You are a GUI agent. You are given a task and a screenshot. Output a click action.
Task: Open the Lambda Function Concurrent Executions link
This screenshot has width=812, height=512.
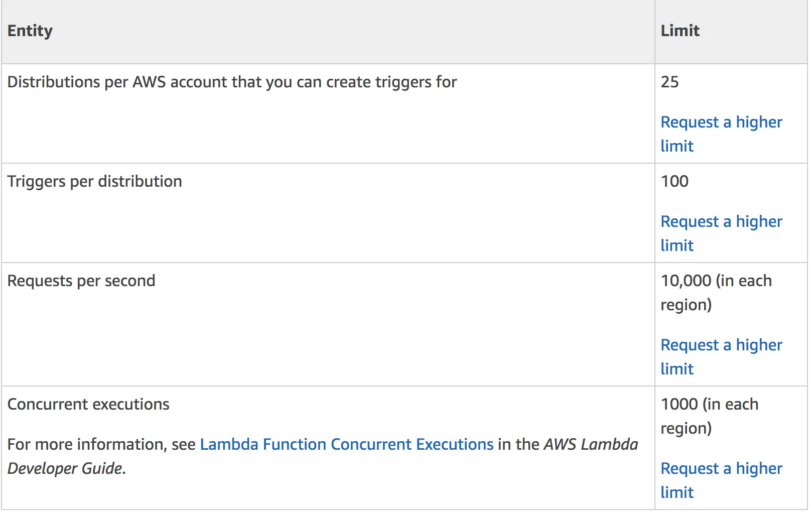click(x=347, y=445)
